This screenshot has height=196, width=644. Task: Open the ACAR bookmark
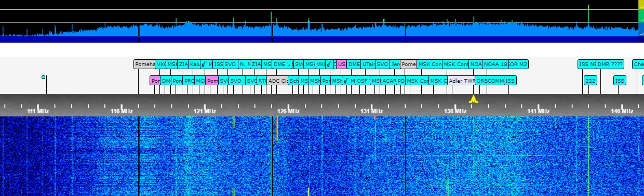(x=388, y=81)
